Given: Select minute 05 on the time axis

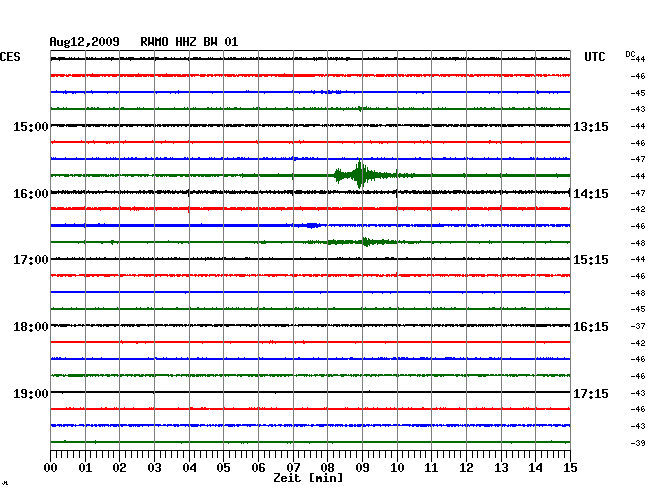Looking at the screenshot, I should (223, 467).
